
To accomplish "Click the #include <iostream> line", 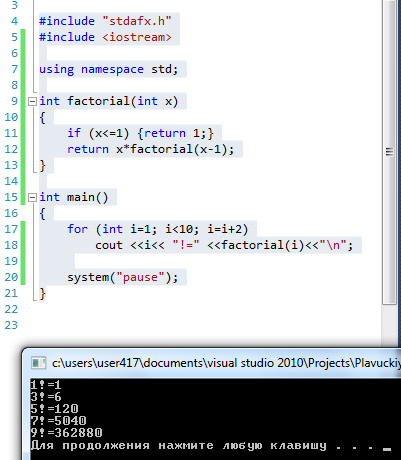I will tap(105, 37).
